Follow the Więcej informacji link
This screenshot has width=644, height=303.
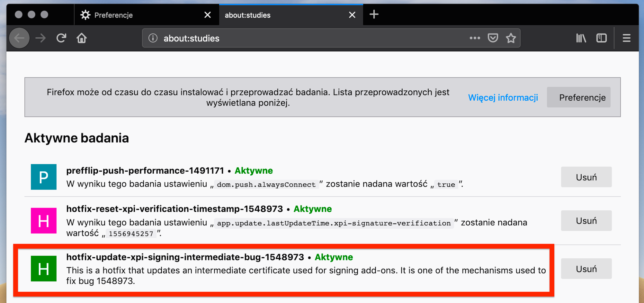(503, 97)
